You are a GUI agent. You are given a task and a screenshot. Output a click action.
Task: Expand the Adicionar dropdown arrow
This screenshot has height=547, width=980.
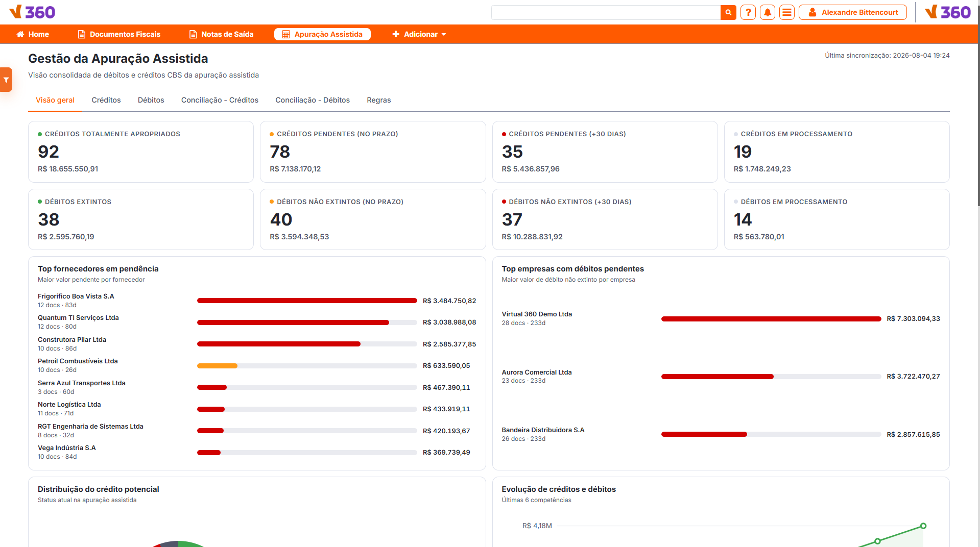pos(444,34)
